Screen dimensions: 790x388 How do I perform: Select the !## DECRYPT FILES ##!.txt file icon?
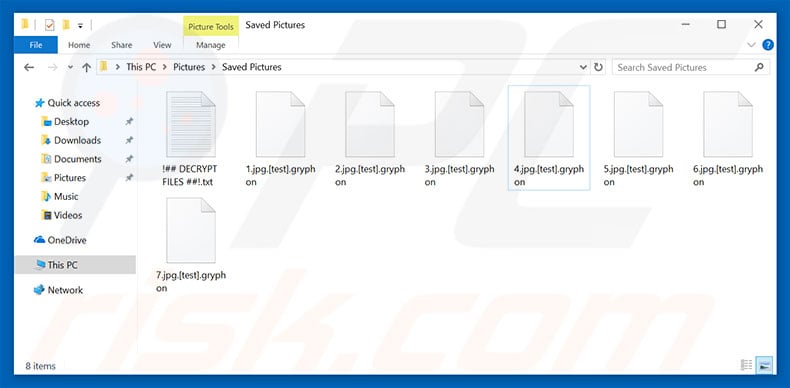[190, 124]
